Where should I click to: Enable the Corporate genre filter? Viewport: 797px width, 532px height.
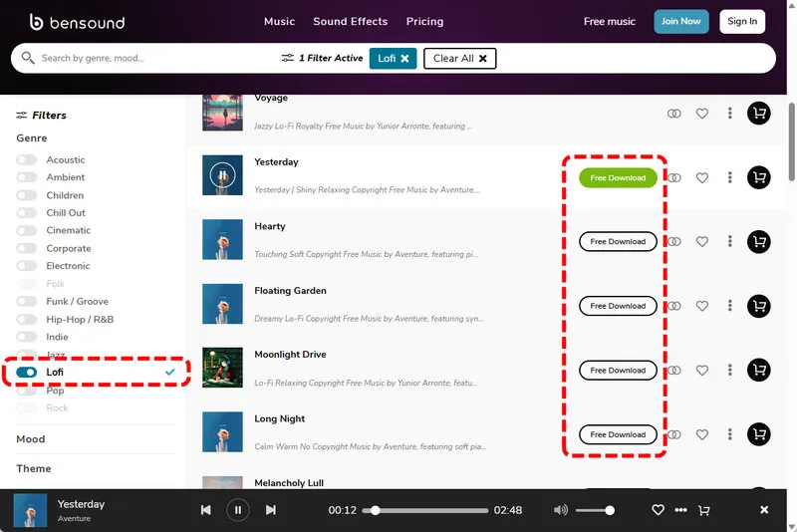click(27, 248)
